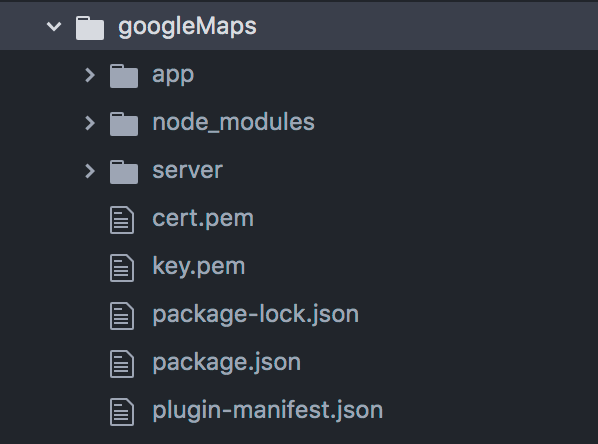This screenshot has width=598, height=444.
Task: Expand the app folder chevron
Action: click(90, 75)
